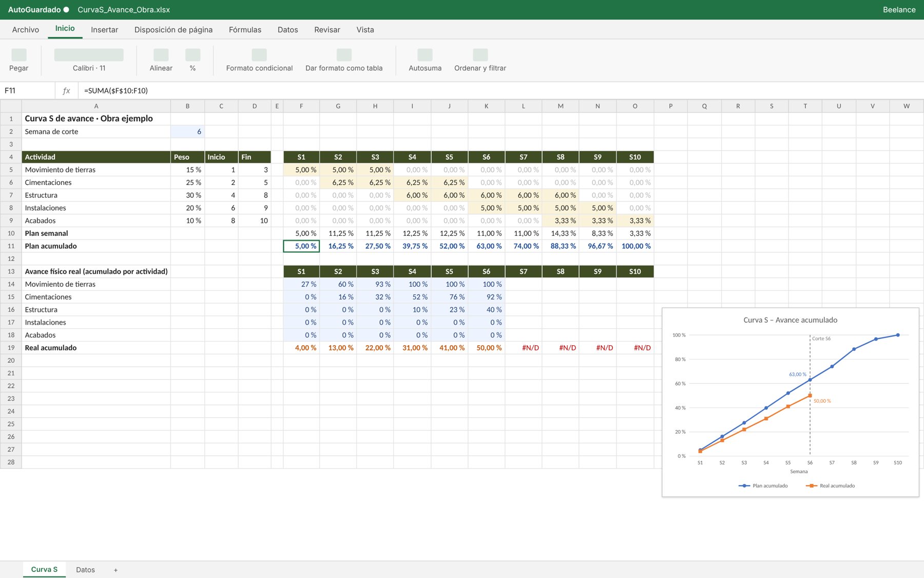Select the Plan semanal 14,33 % cell
The image size is (924, 578).
click(561, 233)
